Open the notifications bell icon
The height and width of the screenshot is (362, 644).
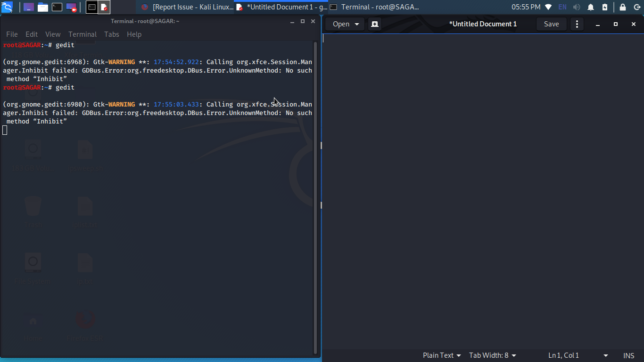[591, 7]
